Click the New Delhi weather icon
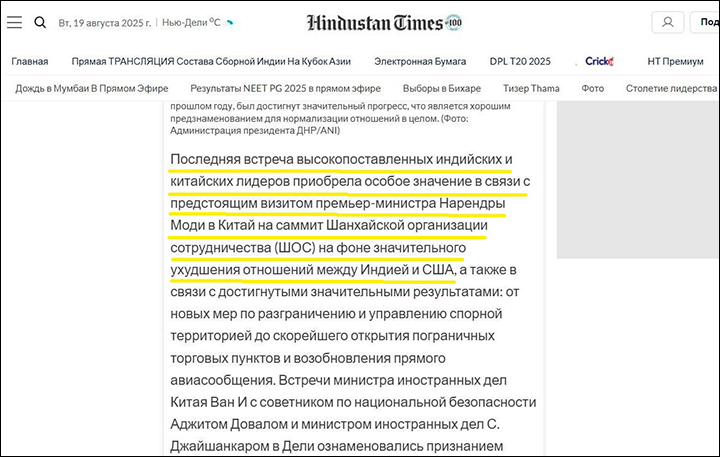The width and height of the screenshot is (720, 457). [x=230, y=23]
